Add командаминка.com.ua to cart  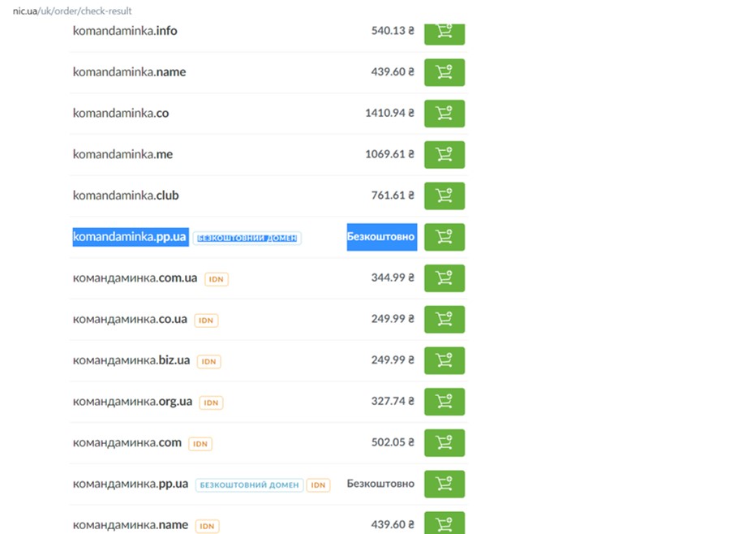point(444,278)
